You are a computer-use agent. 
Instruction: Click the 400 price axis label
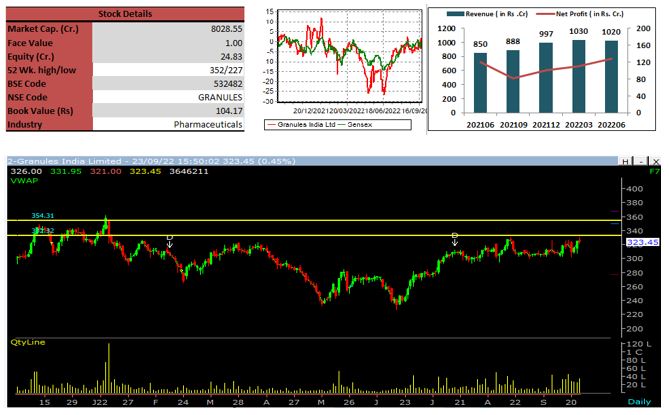pyautogui.click(x=635, y=189)
